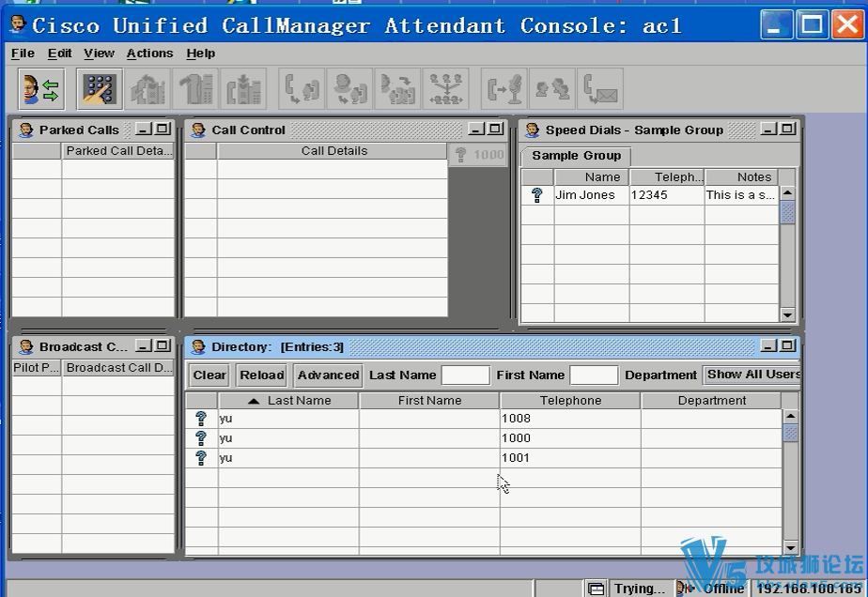The width and height of the screenshot is (868, 597).
Task: Click the Clear button in Directory
Action: pyautogui.click(x=209, y=375)
